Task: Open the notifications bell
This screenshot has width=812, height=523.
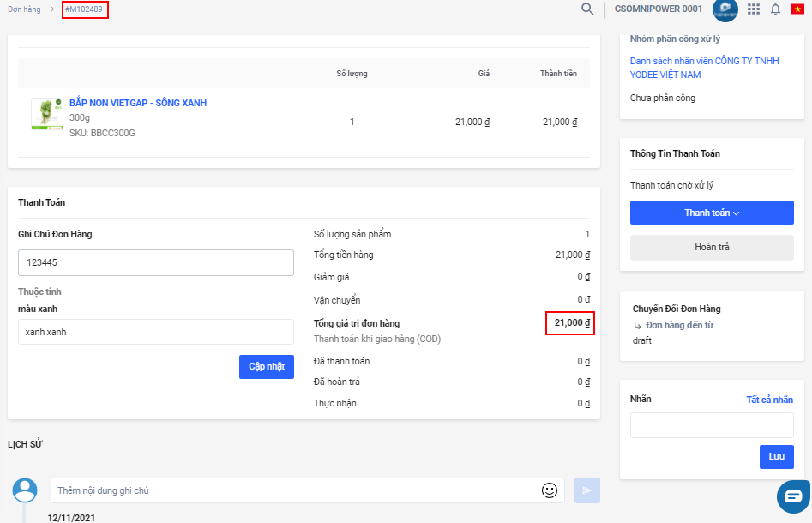Action: (x=775, y=9)
